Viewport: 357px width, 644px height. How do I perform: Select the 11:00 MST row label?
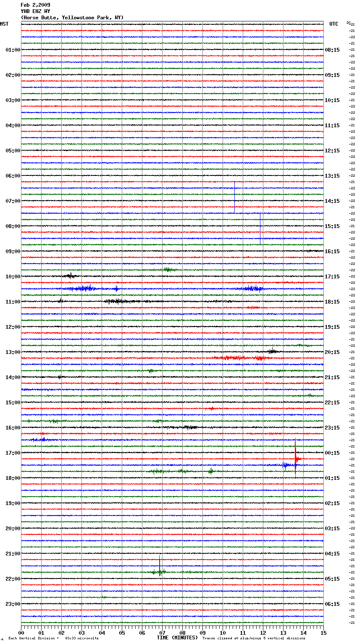13,302
